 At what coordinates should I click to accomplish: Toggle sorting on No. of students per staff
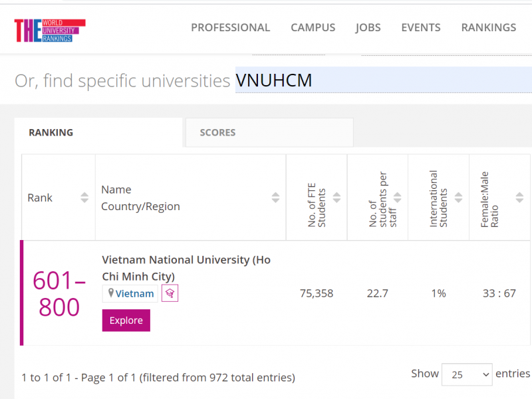pyautogui.click(x=397, y=196)
